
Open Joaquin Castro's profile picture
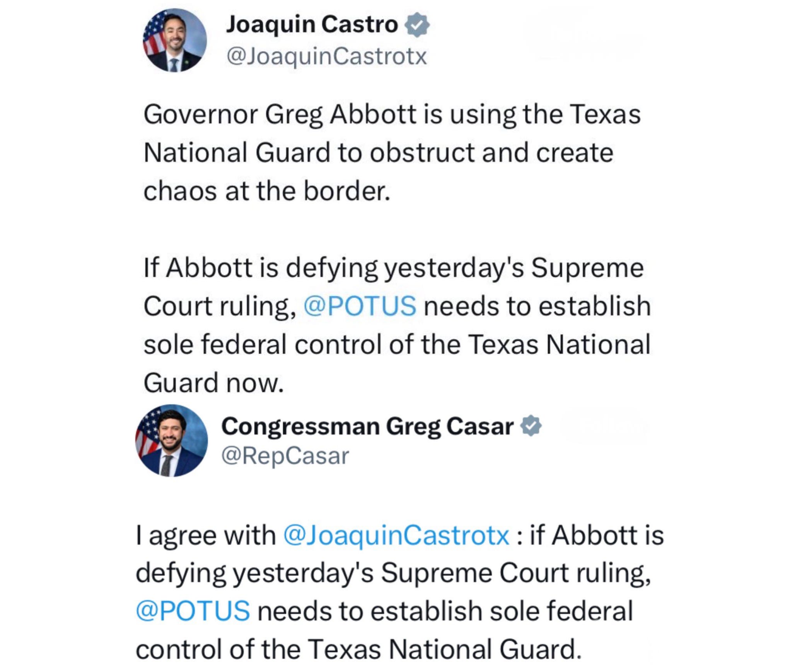[174, 40]
